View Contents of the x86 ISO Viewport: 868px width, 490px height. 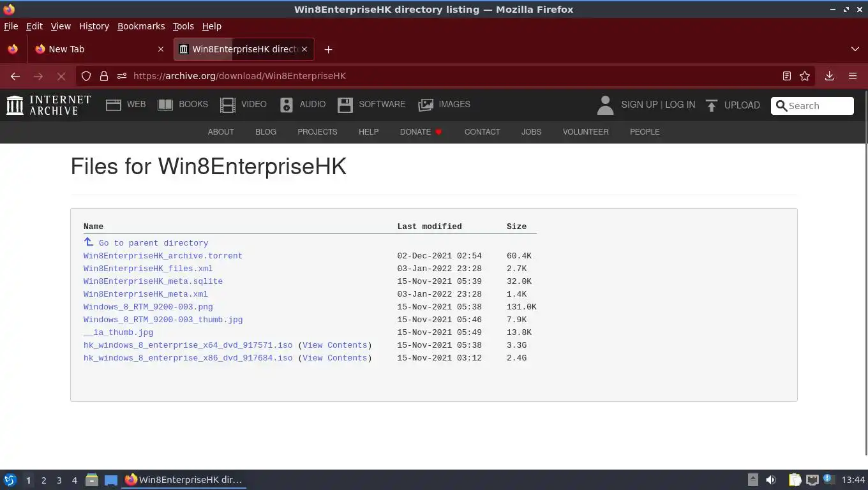[x=335, y=358]
